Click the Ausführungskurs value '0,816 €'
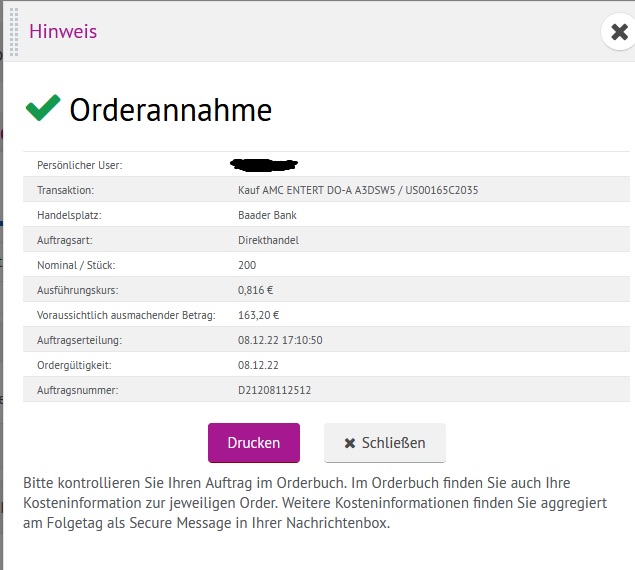Image resolution: width=635 pixels, height=570 pixels. 256,290
